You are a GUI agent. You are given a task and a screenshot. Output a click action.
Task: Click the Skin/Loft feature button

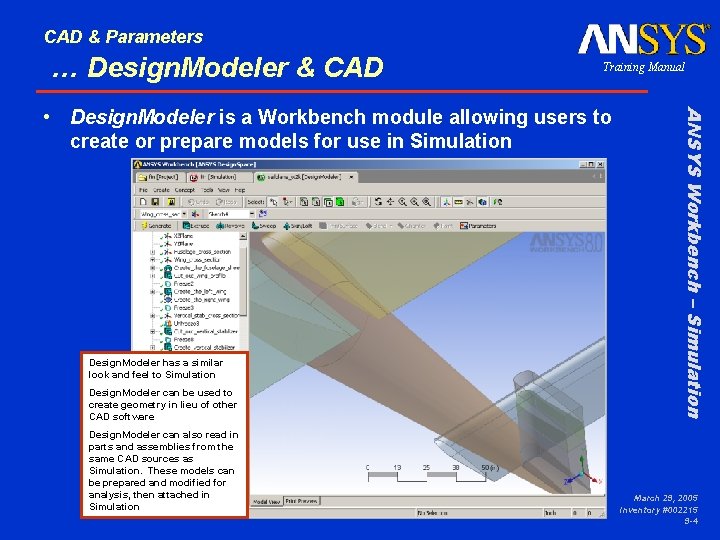tap(298, 226)
